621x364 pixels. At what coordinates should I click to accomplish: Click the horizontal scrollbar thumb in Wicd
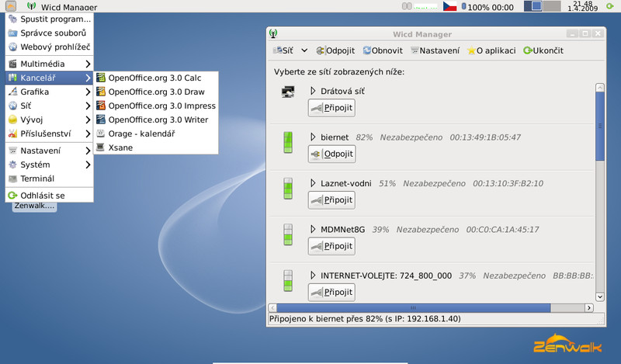pyautogui.click(x=413, y=308)
